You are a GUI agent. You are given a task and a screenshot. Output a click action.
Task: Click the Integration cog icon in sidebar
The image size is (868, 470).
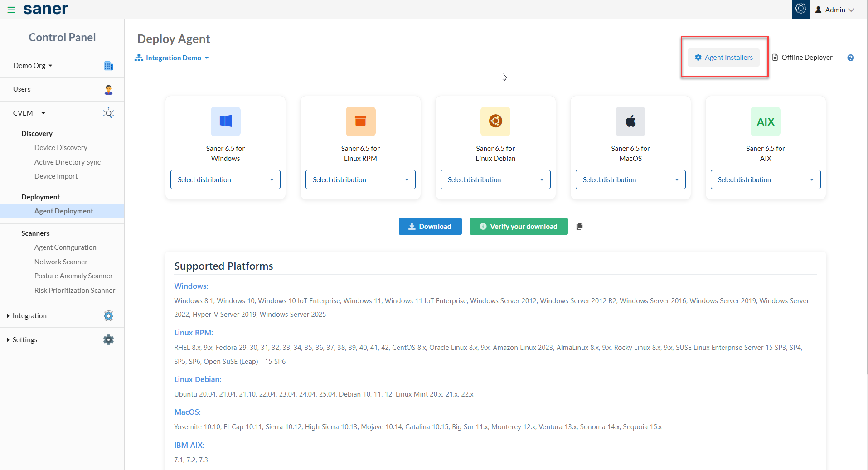(x=108, y=316)
